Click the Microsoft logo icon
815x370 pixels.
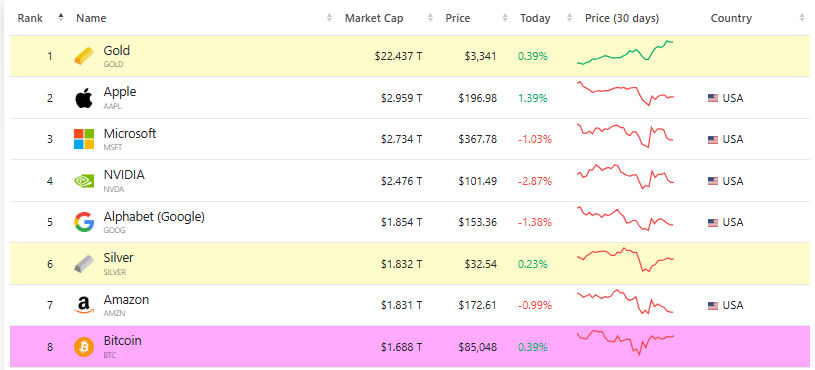[84, 139]
